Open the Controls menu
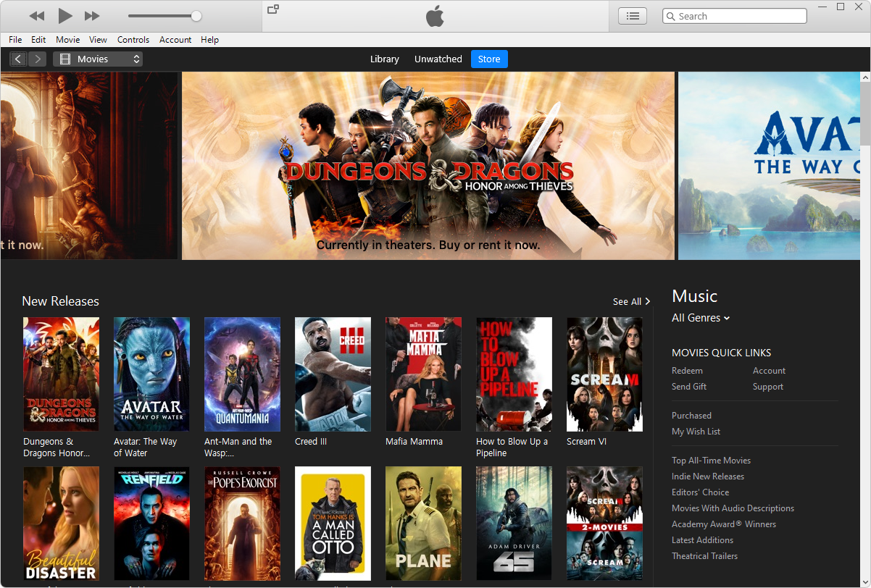 coord(133,40)
